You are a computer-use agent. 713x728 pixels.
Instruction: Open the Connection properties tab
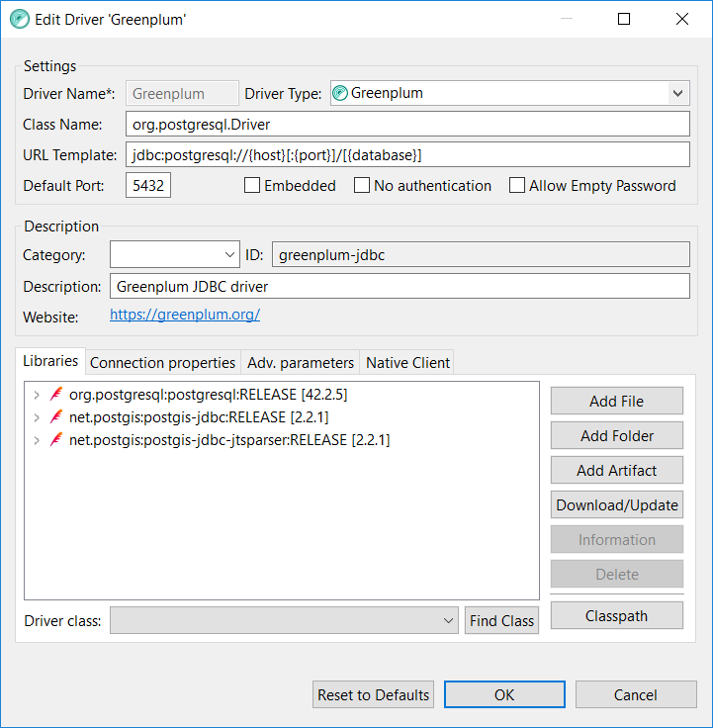(162, 363)
